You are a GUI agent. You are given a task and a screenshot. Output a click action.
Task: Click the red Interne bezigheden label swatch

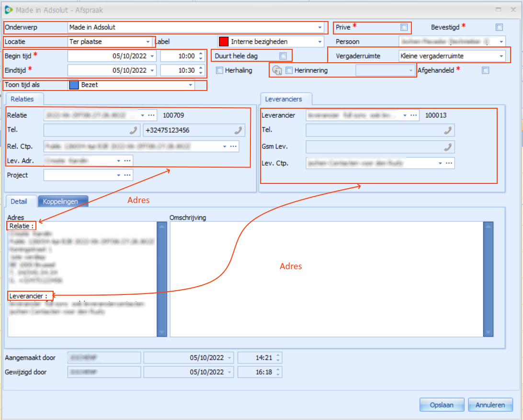[224, 42]
